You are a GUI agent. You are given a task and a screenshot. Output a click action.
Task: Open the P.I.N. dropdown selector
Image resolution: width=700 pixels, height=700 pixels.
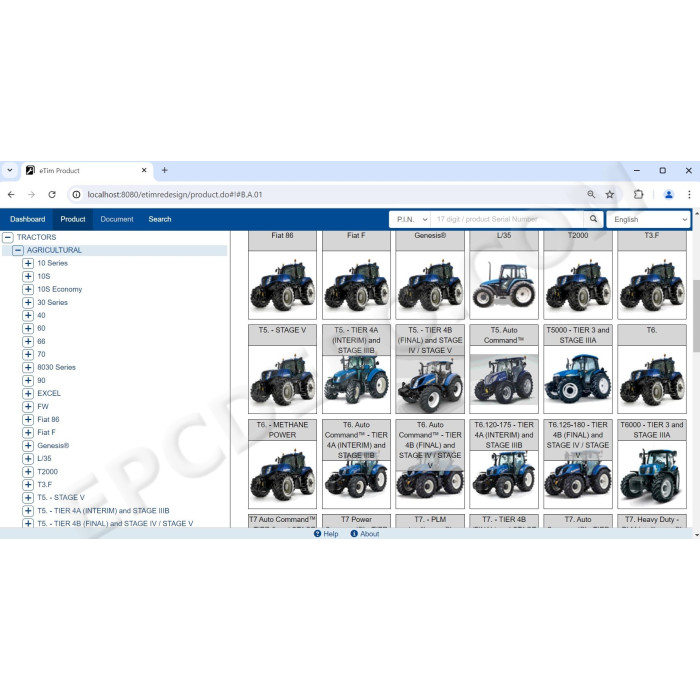point(412,219)
